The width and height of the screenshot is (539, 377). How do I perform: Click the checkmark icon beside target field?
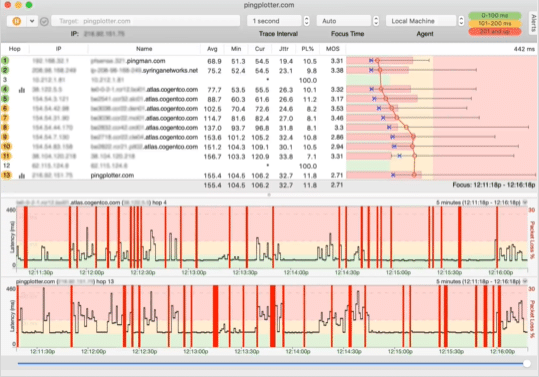44,21
